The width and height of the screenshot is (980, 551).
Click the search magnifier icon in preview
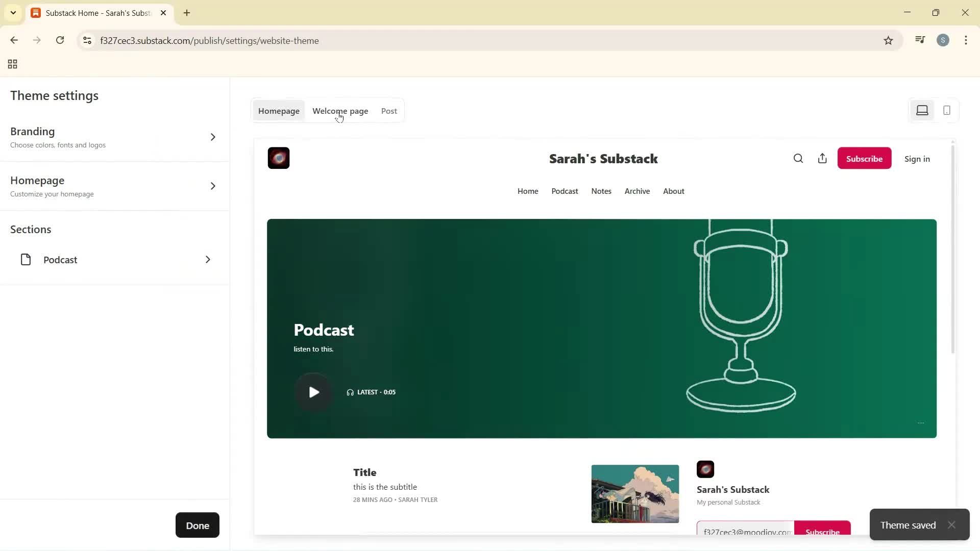coord(798,159)
